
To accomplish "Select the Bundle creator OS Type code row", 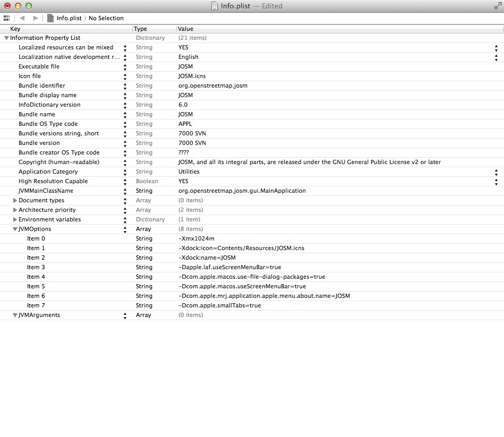I will (x=252, y=152).
